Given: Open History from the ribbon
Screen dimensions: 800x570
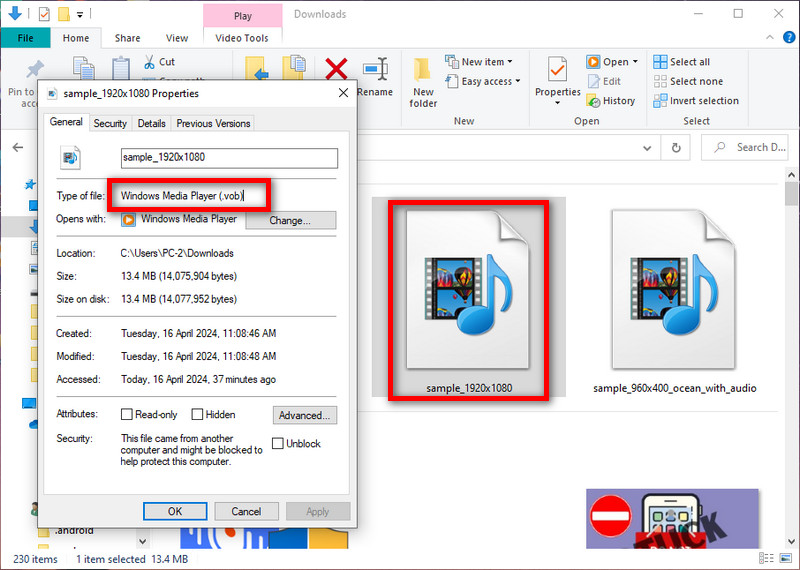Looking at the screenshot, I should coord(611,101).
